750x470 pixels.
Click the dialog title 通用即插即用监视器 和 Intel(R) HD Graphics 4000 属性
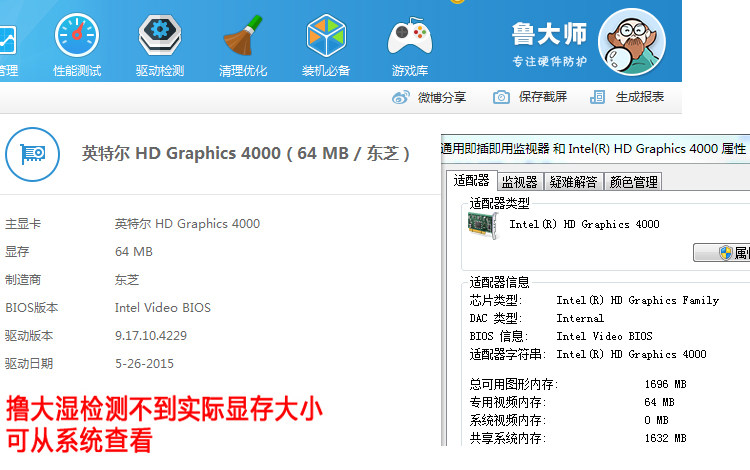[593, 149]
